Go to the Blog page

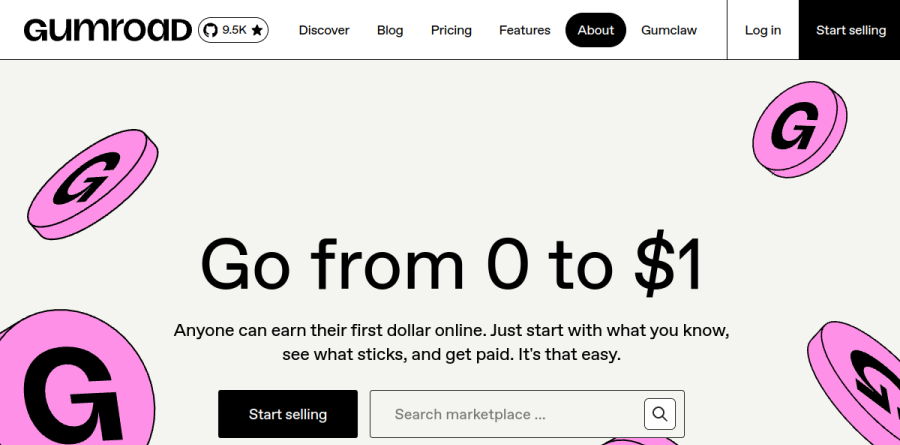(x=390, y=30)
